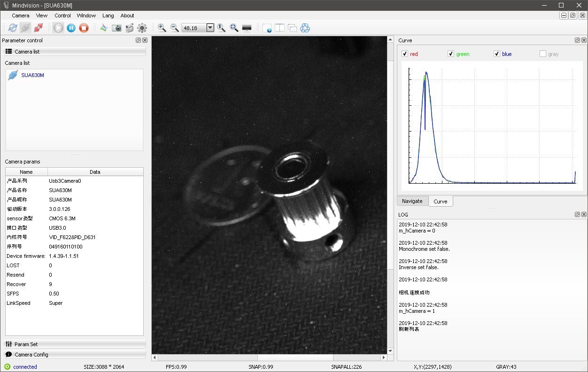588x372 pixels.
Task: Toggle the green curve checkbox
Action: click(451, 54)
